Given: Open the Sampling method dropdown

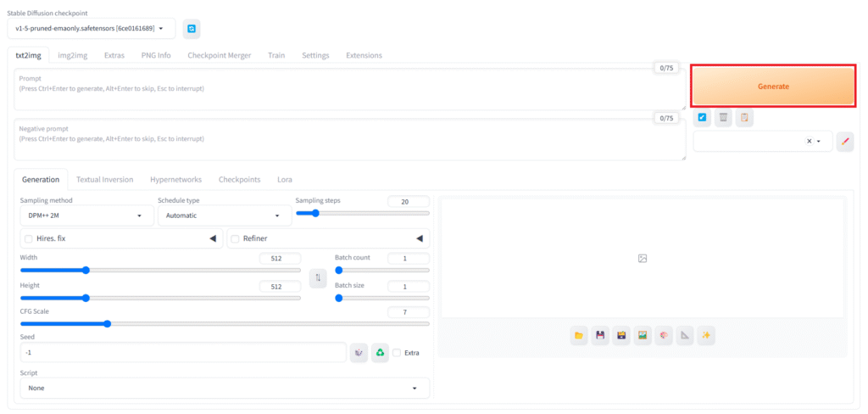Looking at the screenshot, I should click(x=86, y=215).
